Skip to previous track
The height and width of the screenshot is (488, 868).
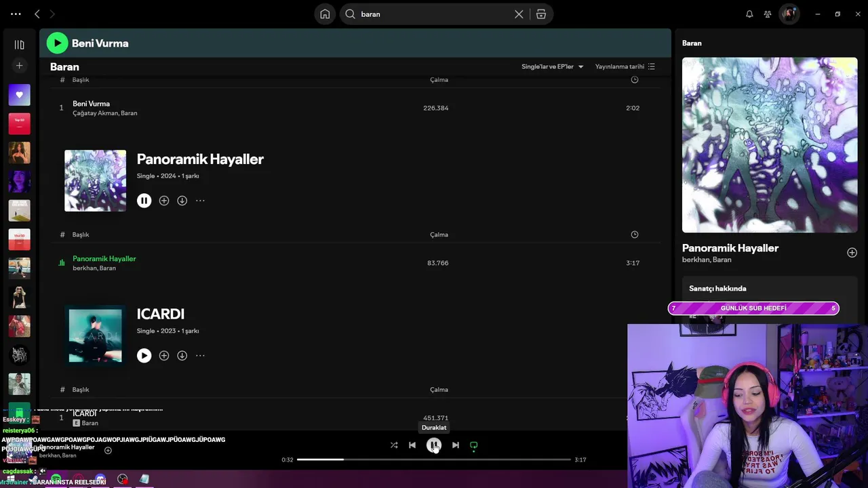tap(412, 445)
